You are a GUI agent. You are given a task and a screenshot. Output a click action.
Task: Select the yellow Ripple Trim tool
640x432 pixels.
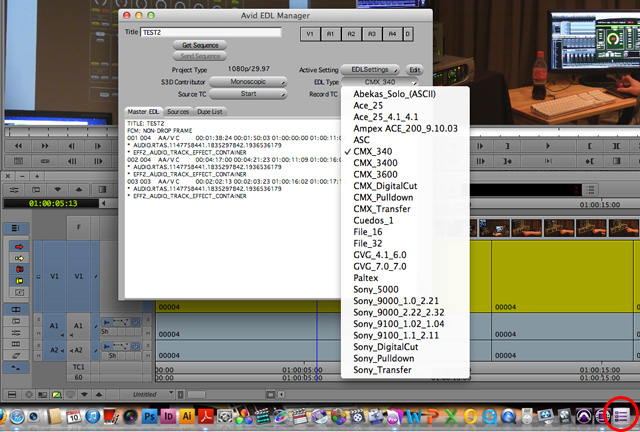point(19,281)
